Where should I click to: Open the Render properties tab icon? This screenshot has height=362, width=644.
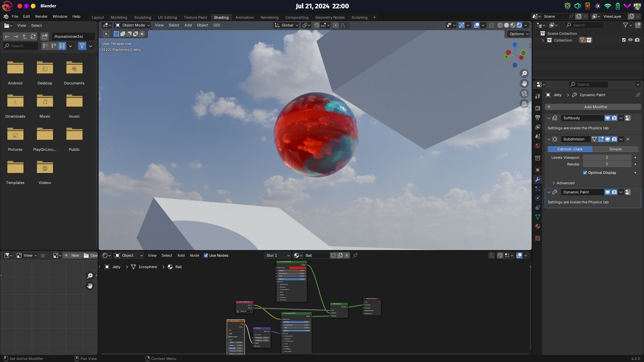click(x=538, y=108)
